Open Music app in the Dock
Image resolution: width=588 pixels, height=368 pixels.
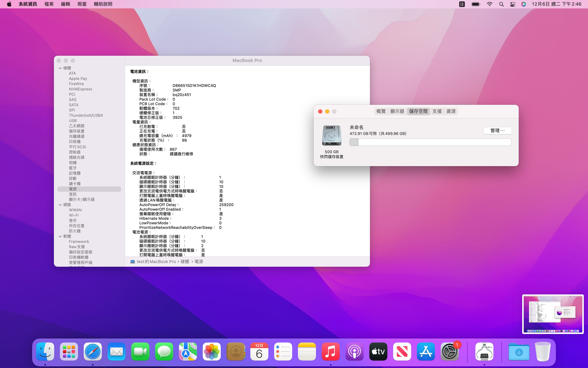pos(331,352)
